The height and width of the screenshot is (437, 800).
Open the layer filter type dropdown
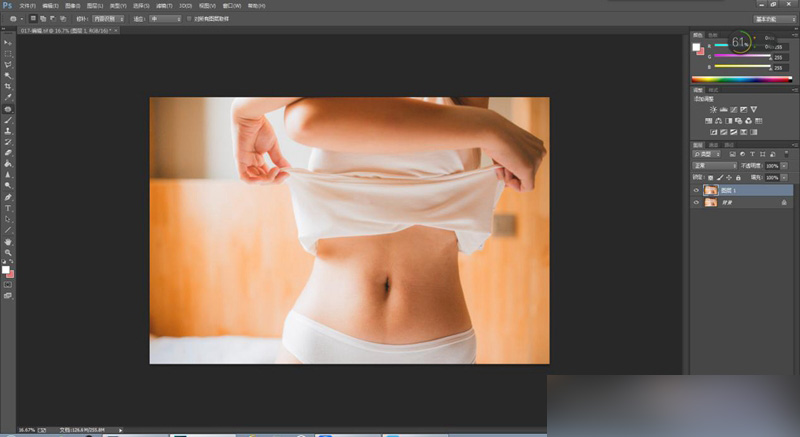[707, 154]
